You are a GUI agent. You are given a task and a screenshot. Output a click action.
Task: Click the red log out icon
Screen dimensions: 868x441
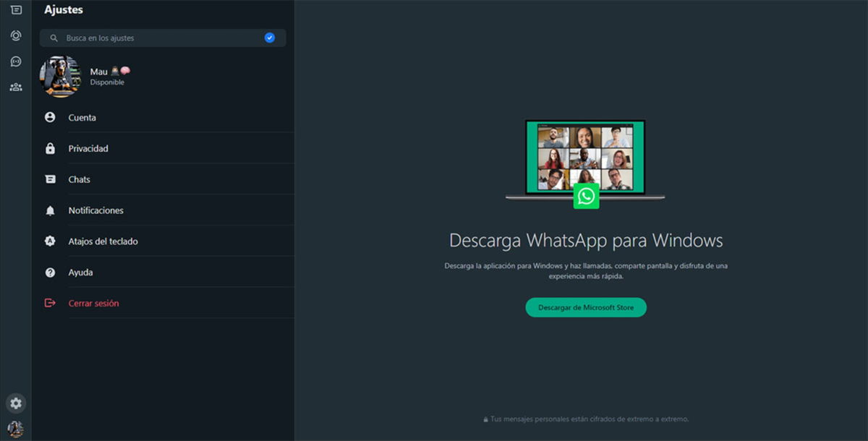pyautogui.click(x=50, y=304)
